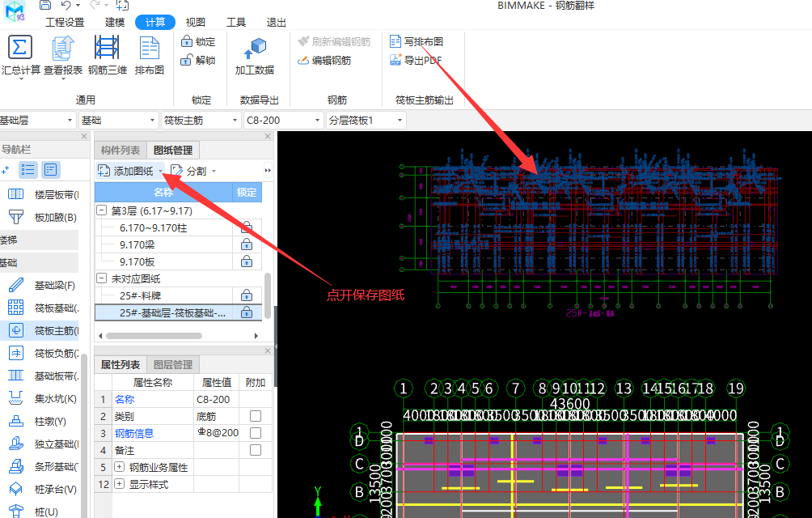Toggle lock for 9.170板 drawing
The image size is (812, 518).
(247, 261)
